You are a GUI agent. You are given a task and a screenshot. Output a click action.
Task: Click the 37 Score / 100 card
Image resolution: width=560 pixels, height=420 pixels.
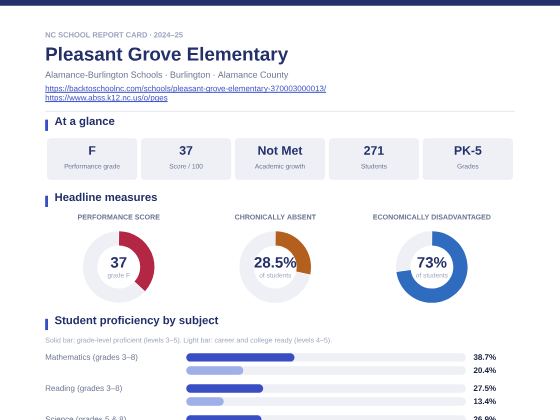(x=186, y=159)
